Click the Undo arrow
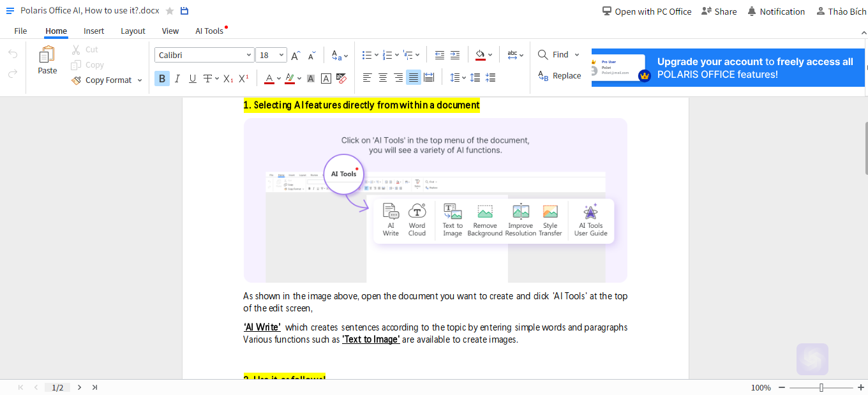Viewport: 868px width, 395px height. pos(13,54)
